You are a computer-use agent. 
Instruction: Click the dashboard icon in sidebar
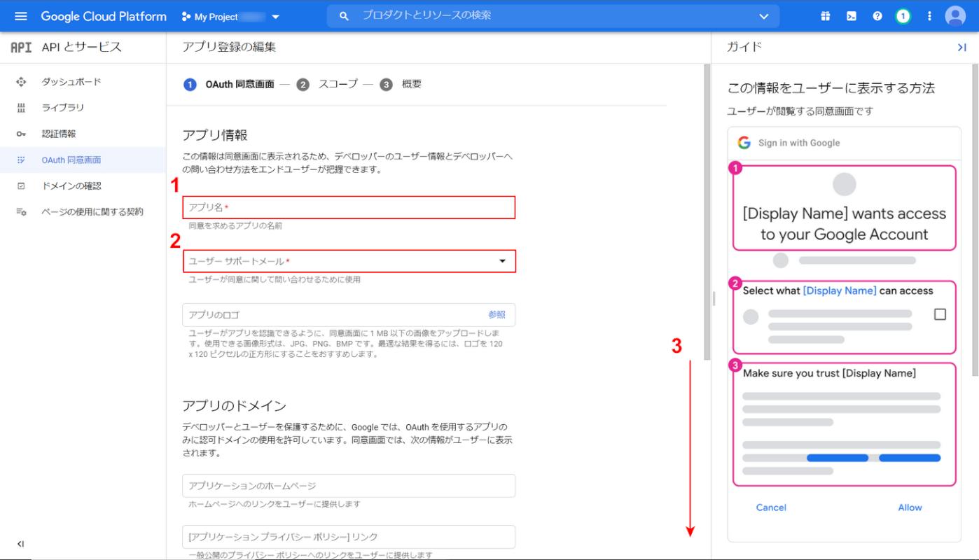[21, 82]
